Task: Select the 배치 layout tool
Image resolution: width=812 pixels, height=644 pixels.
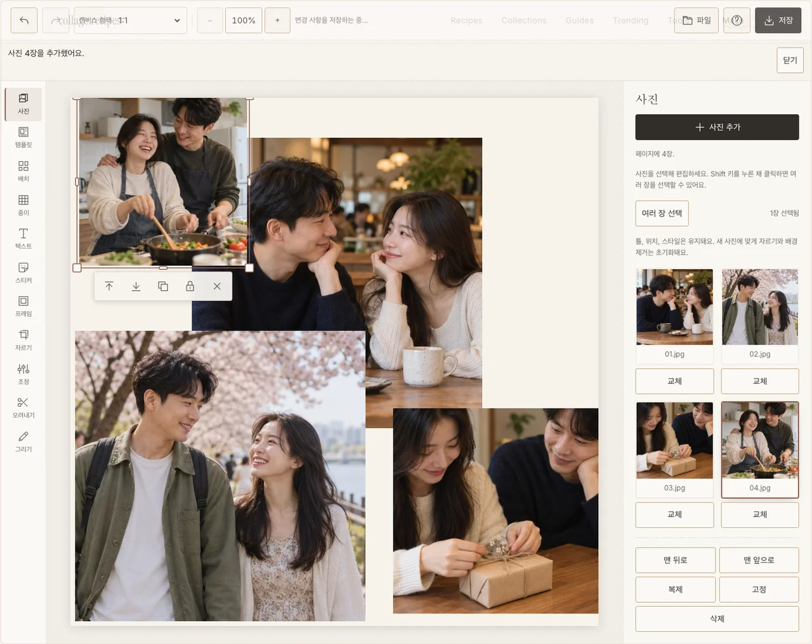Action: pyautogui.click(x=23, y=171)
